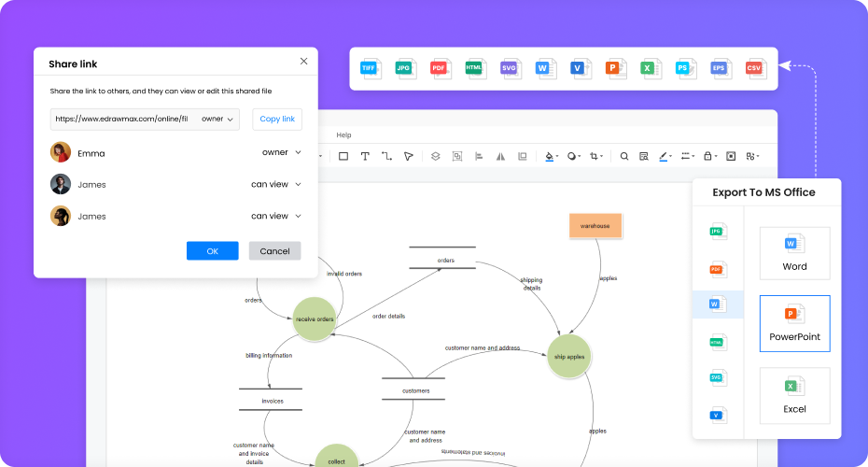The image size is (868, 467).
Task: Pick the CSV export format icon
Action: pos(754,68)
